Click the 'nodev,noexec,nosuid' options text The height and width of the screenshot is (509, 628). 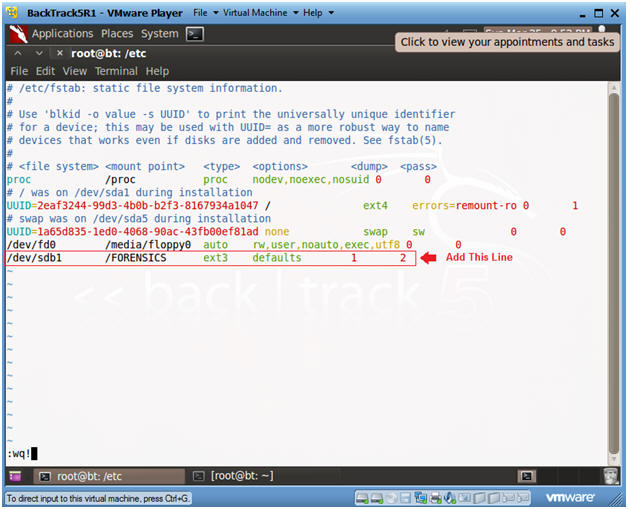pos(311,179)
